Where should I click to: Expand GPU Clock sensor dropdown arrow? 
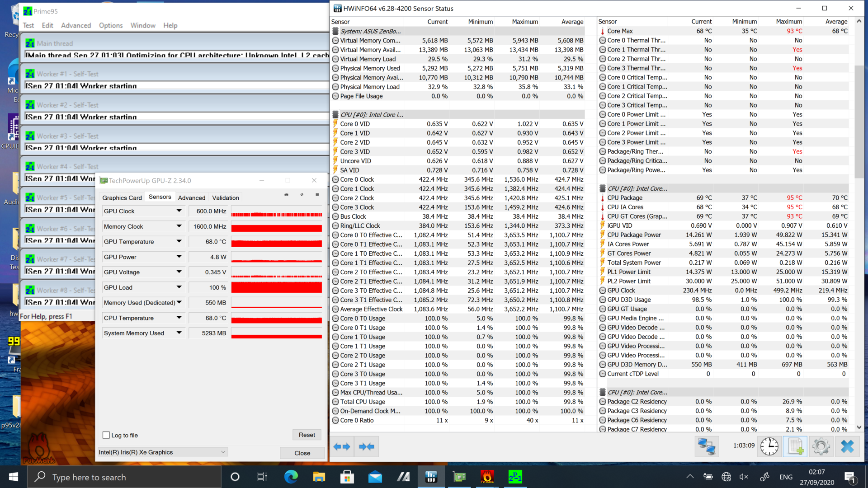[x=179, y=211]
